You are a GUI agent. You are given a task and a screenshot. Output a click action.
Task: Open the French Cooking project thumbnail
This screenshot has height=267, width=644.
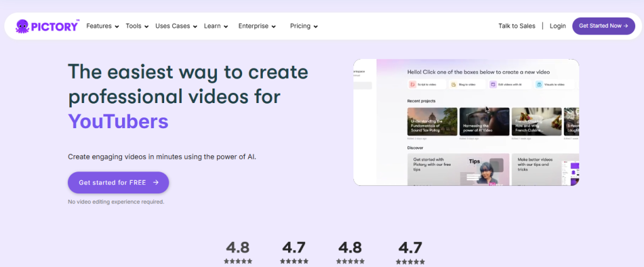[x=536, y=121]
